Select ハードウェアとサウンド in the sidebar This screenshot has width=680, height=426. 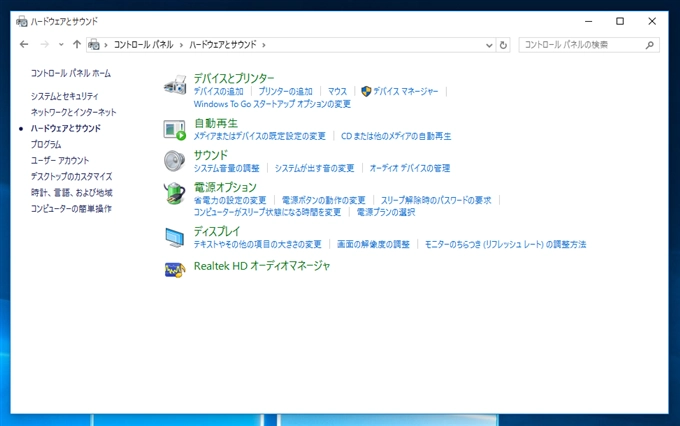[65, 128]
